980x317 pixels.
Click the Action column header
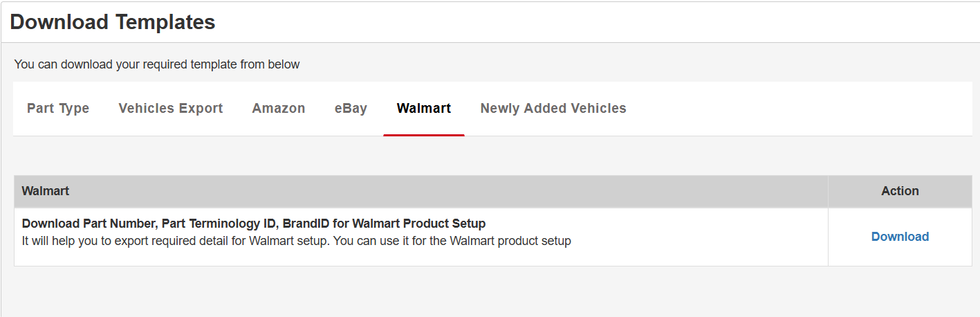click(900, 191)
